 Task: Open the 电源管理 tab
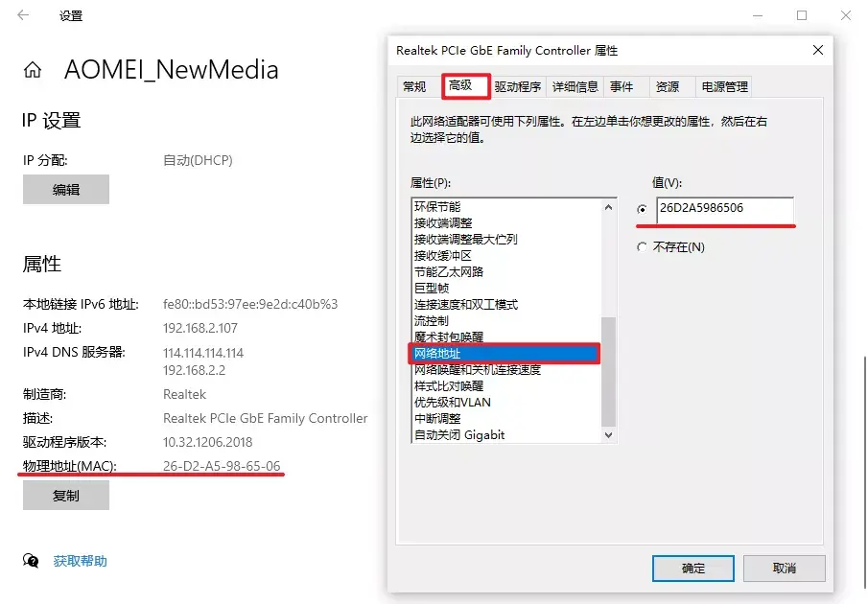[724, 87]
